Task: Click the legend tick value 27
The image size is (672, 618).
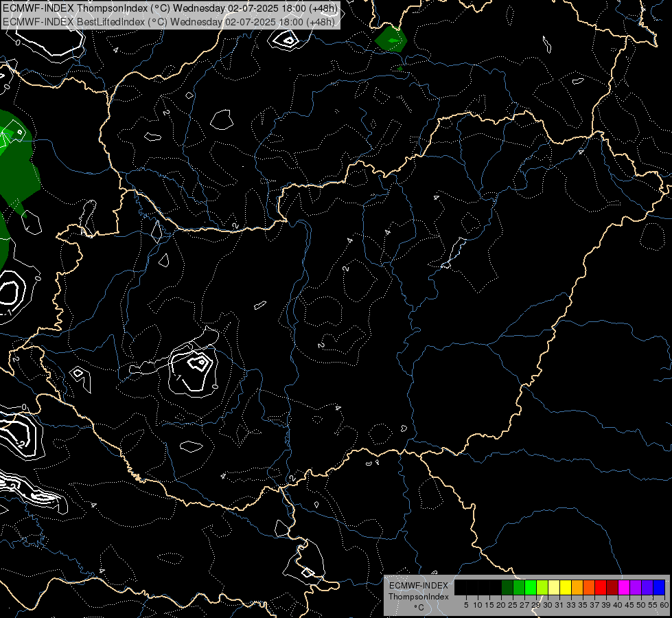Action: pos(524,605)
